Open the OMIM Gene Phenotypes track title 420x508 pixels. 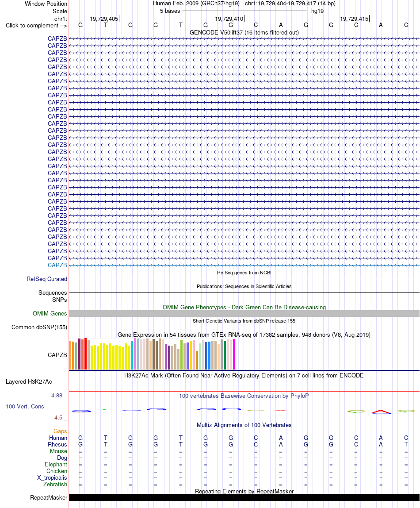pyautogui.click(x=244, y=307)
